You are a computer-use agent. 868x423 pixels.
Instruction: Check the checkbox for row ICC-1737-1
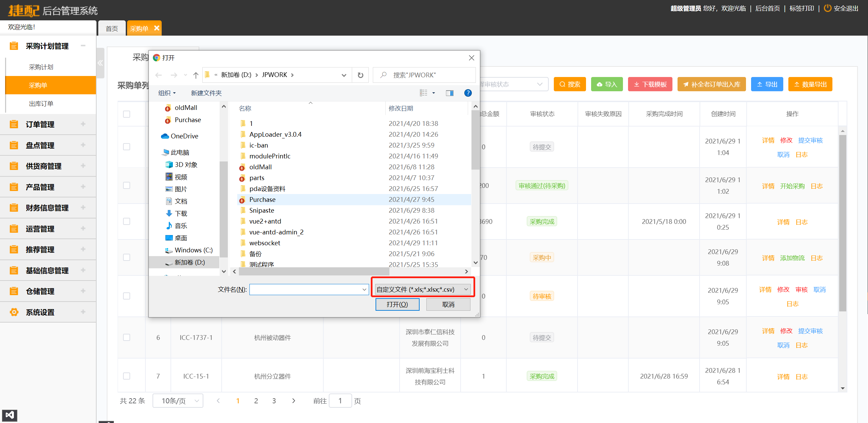pos(126,337)
